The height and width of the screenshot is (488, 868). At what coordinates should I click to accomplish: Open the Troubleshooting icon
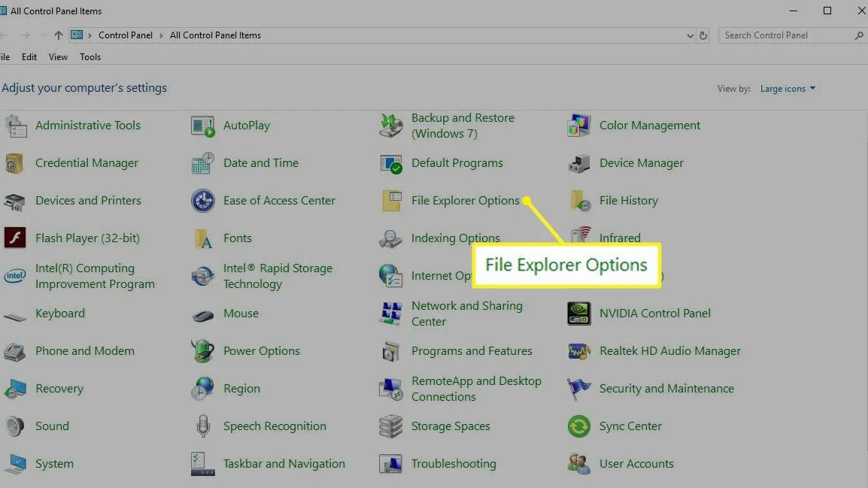[x=391, y=464]
